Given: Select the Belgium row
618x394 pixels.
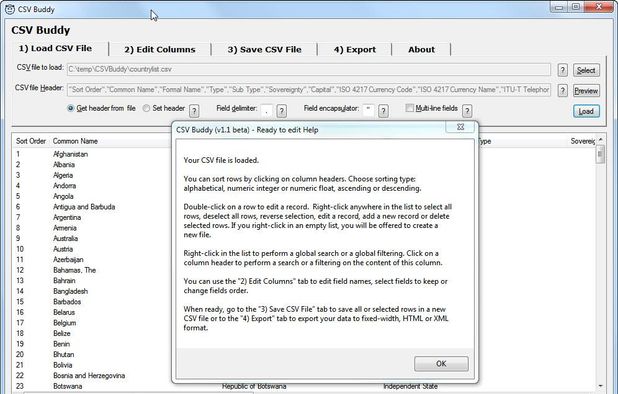Looking at the screenshot, I should pyautogui.click(x=65, y=323).
